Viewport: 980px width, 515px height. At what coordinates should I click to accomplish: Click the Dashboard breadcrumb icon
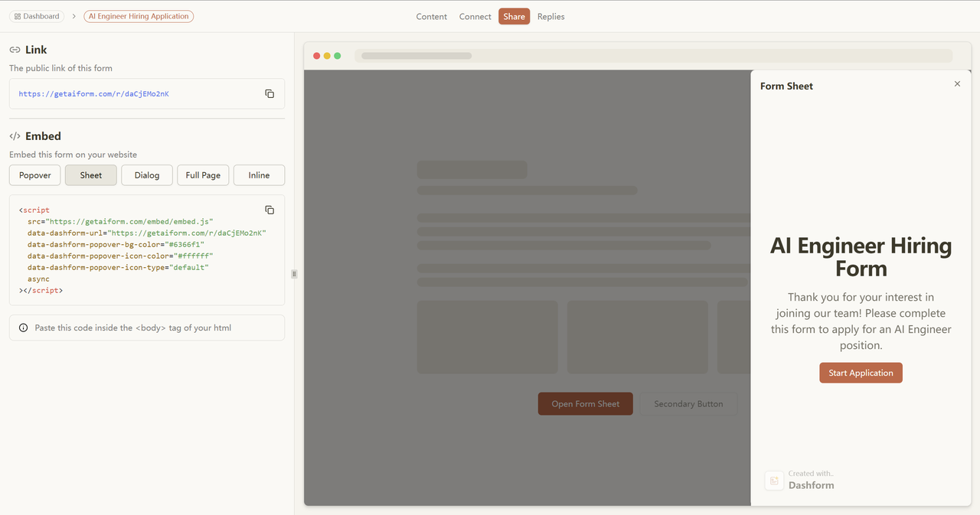click(x=18, y=16)
